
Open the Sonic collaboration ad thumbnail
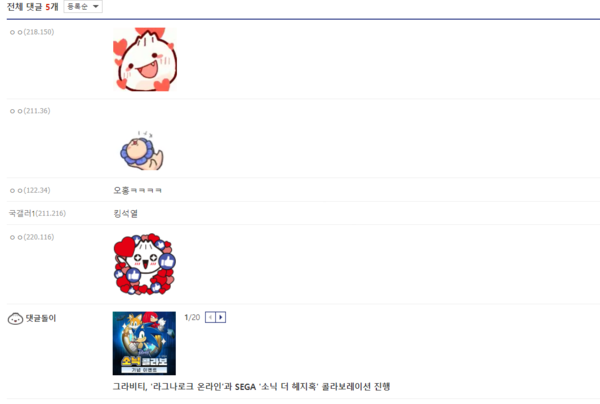(144, 343)
